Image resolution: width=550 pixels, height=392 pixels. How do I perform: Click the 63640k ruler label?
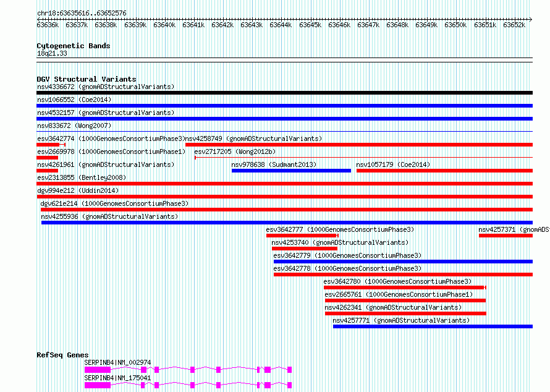click(164, 25)
